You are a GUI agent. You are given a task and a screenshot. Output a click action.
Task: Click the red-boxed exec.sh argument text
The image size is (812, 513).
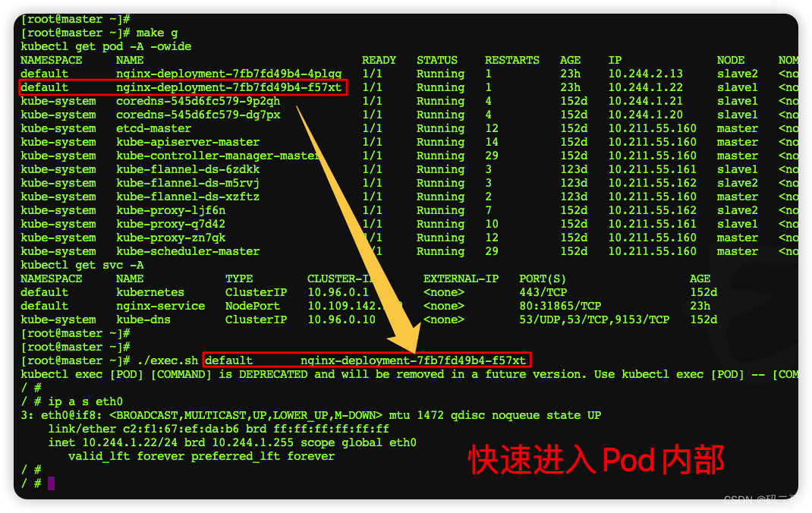pos(367,360)
